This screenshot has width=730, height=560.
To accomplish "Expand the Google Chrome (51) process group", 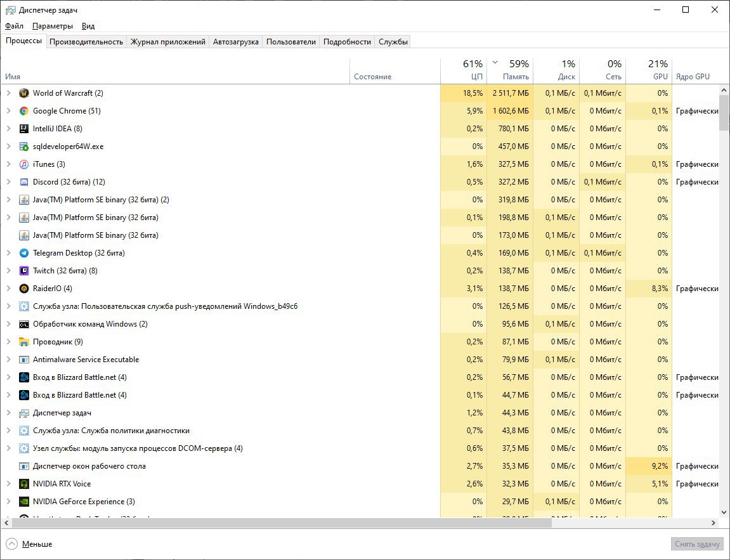I will [8, 111].
